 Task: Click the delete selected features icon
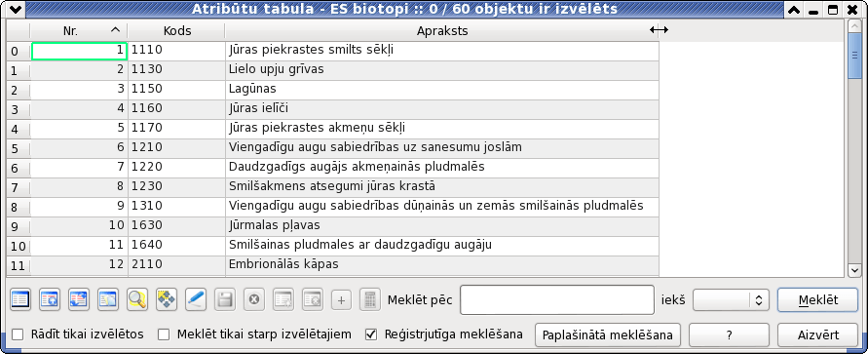(254, 299)
